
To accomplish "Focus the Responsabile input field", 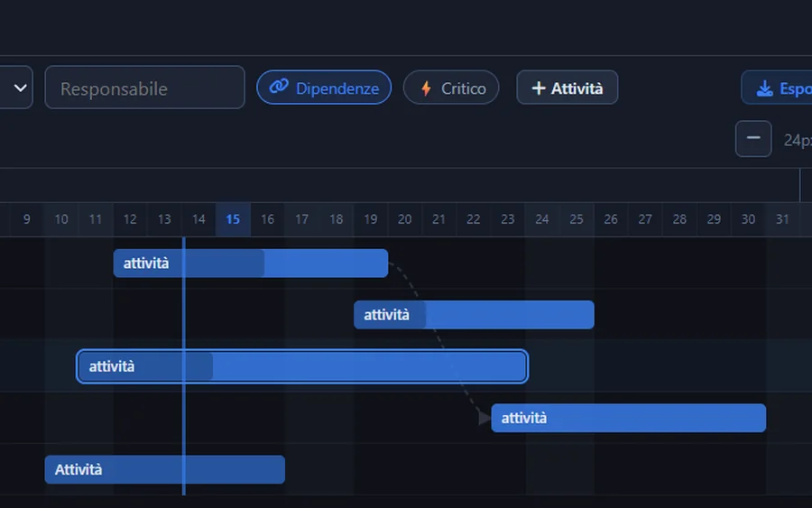I will click(x=144, y=88).
